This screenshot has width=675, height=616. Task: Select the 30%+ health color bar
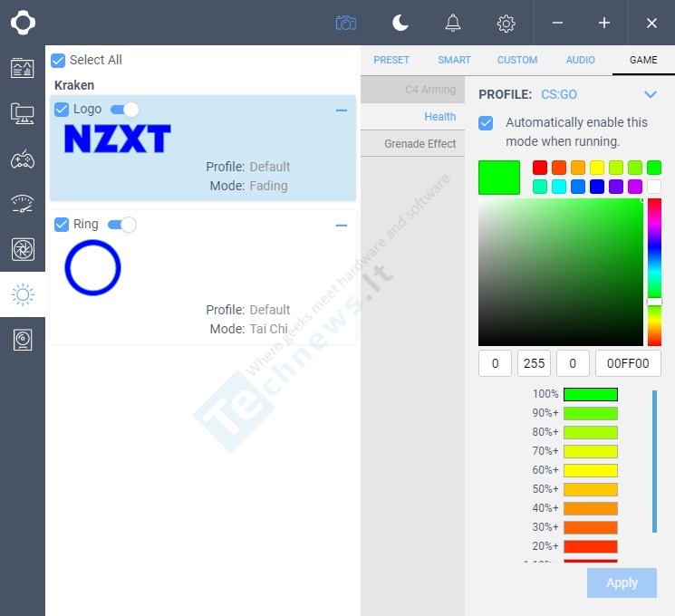point(591,527)
